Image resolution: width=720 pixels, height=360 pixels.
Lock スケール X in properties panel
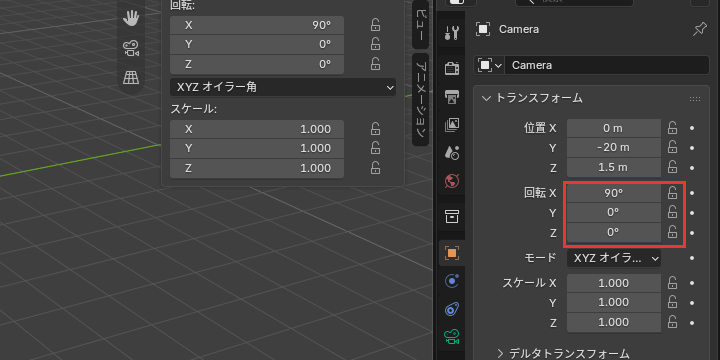tap(672, 283)
